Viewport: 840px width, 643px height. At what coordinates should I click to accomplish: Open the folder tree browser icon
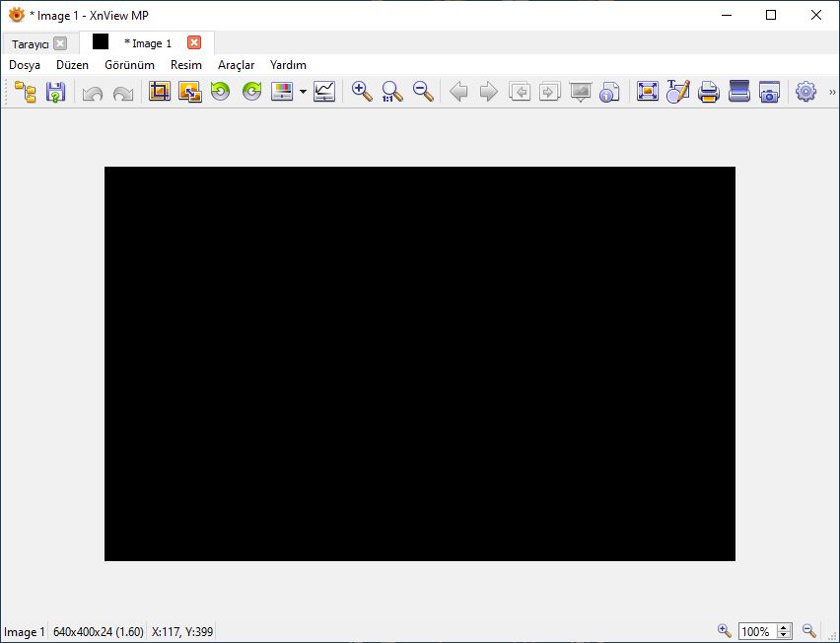click(26, 92)
